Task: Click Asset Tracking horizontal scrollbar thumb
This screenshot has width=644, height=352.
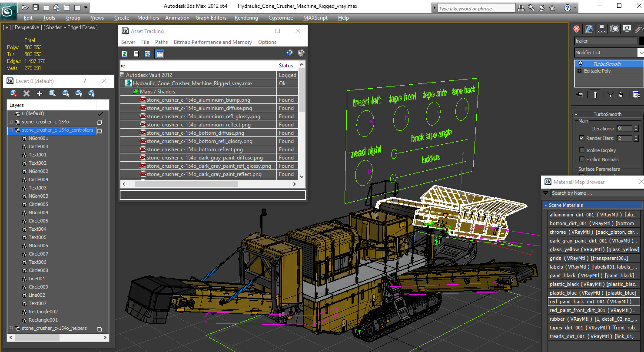Action: [x=186, y=184]
